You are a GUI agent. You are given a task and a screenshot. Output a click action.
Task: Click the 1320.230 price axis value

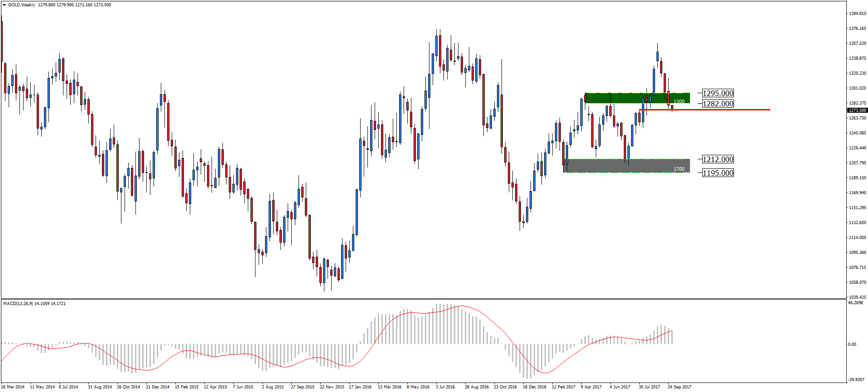(858, 73)
